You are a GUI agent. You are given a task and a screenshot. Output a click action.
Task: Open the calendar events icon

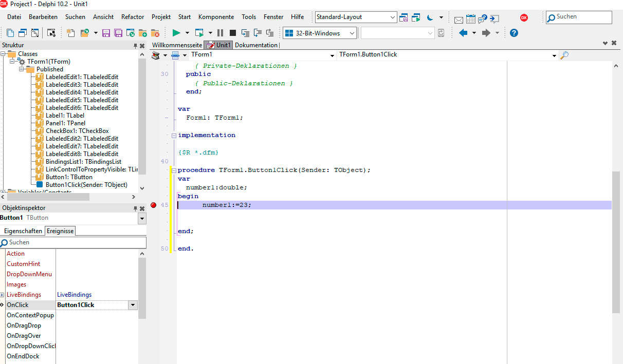471,19
